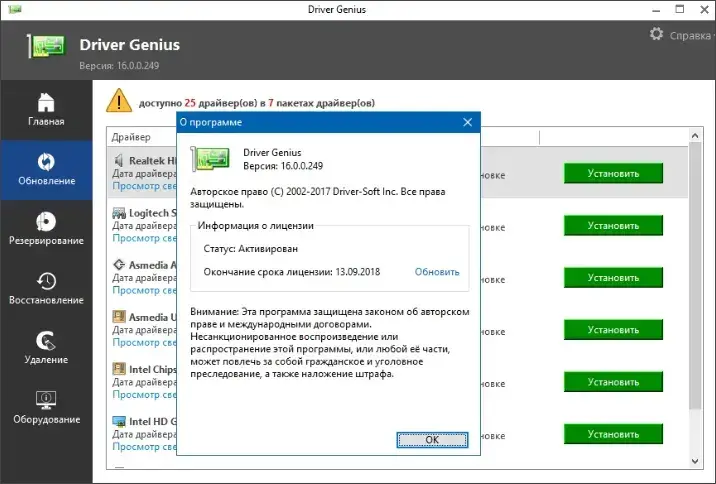Image resolution: width=716 pixels, height=484 pixels.
Task: View details link under Realtek driver
Action: 144,186
